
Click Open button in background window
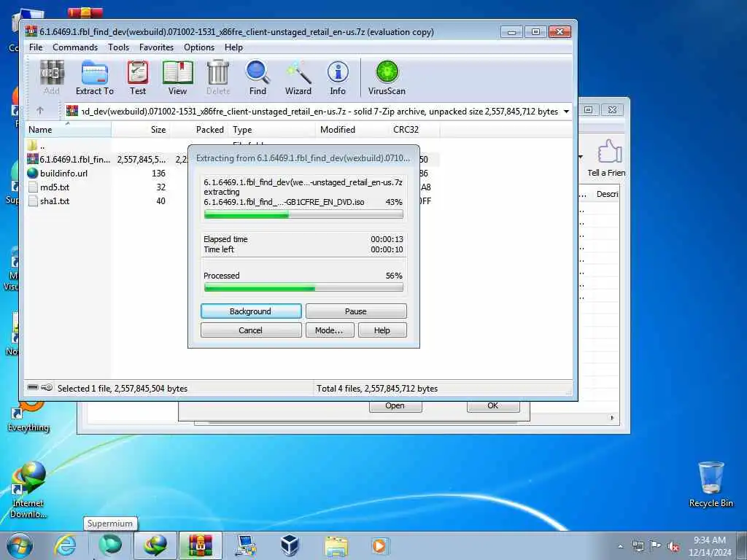(x=395, y=405)
